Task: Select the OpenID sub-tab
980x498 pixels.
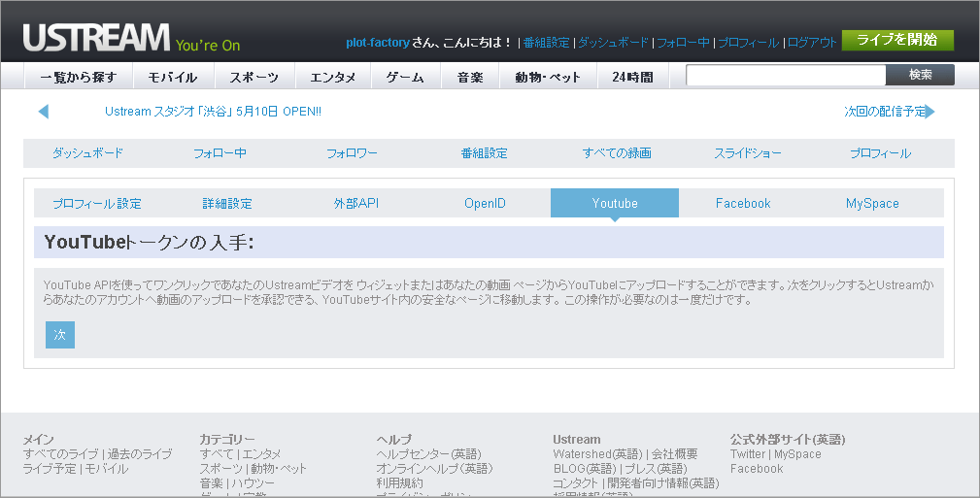Action: (485, 203)
